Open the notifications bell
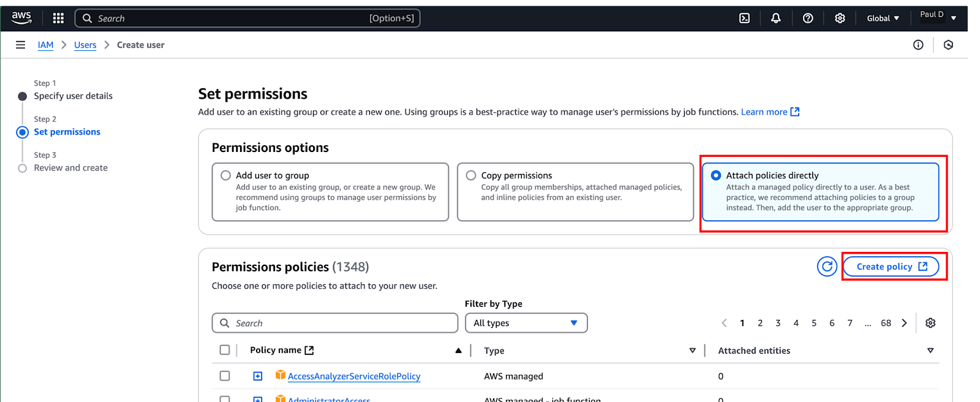980x402 pixels. coord(775,18)
